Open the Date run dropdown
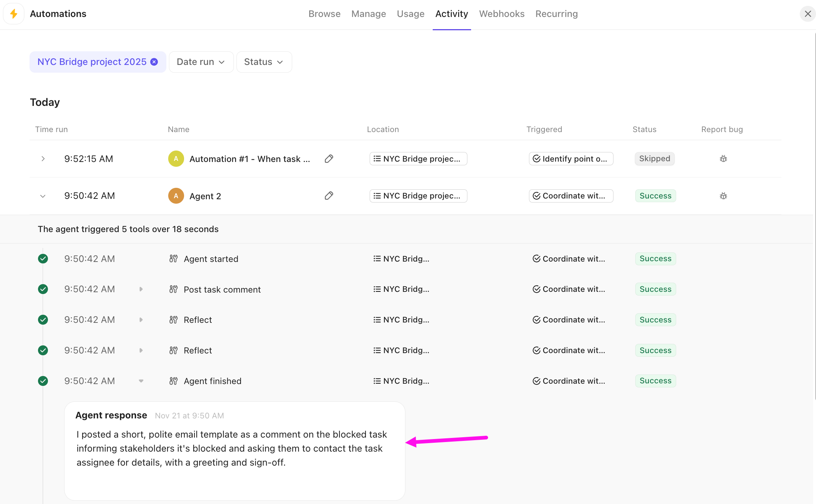 pos(201,62)
